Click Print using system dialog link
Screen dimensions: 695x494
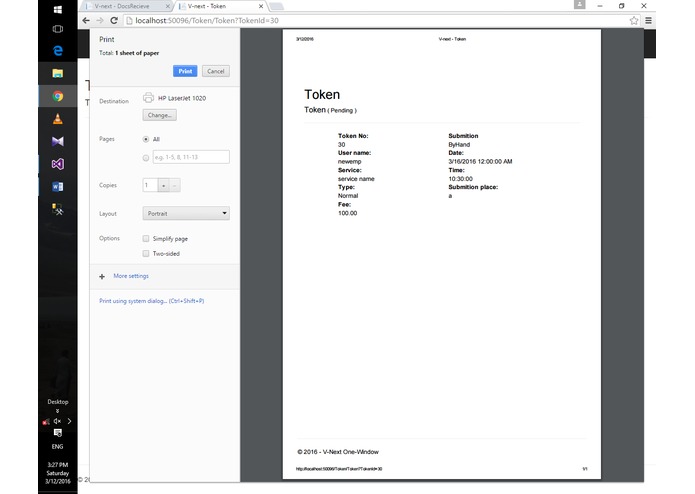pos(152,301)
